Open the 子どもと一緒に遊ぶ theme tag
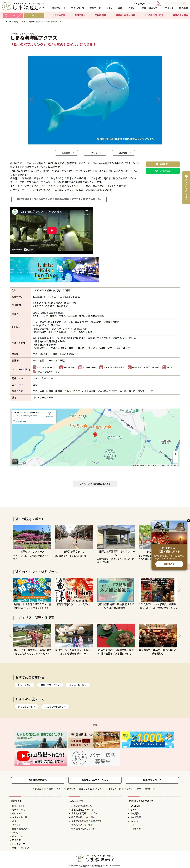190x868 pixels. [55, 707]
